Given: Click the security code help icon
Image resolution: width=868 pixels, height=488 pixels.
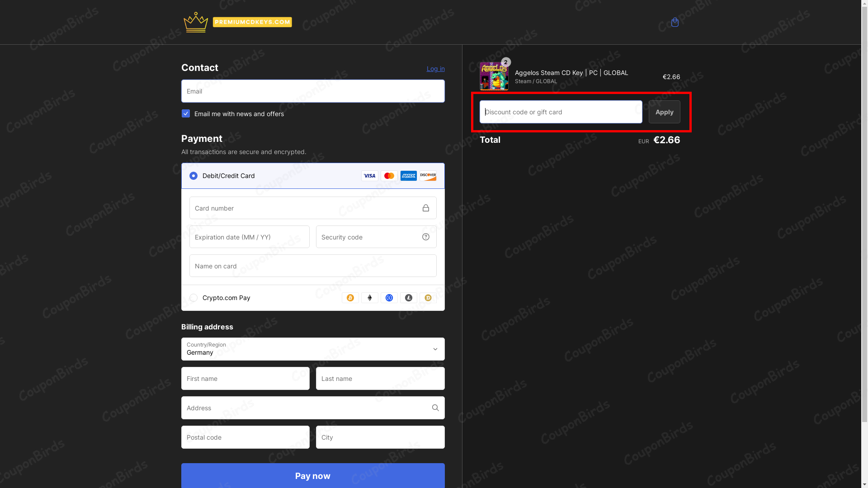Looking at the screenshot, I should [x=426, y=237].
